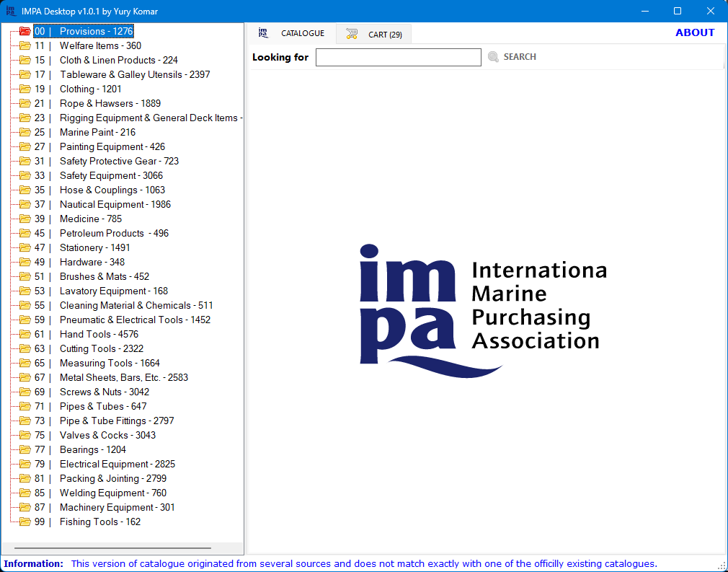Click the folder icon beside Marine Paint

[25, 133]
